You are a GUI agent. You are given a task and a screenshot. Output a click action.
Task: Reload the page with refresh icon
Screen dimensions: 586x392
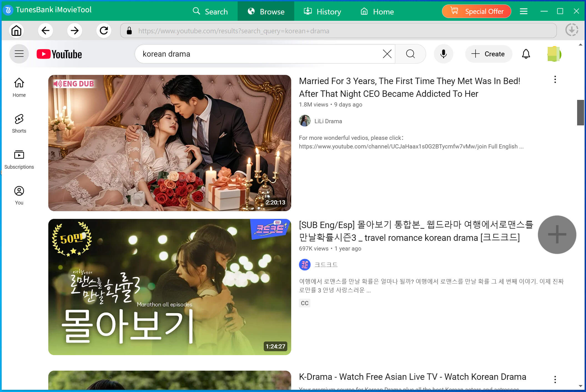[104, 31]
